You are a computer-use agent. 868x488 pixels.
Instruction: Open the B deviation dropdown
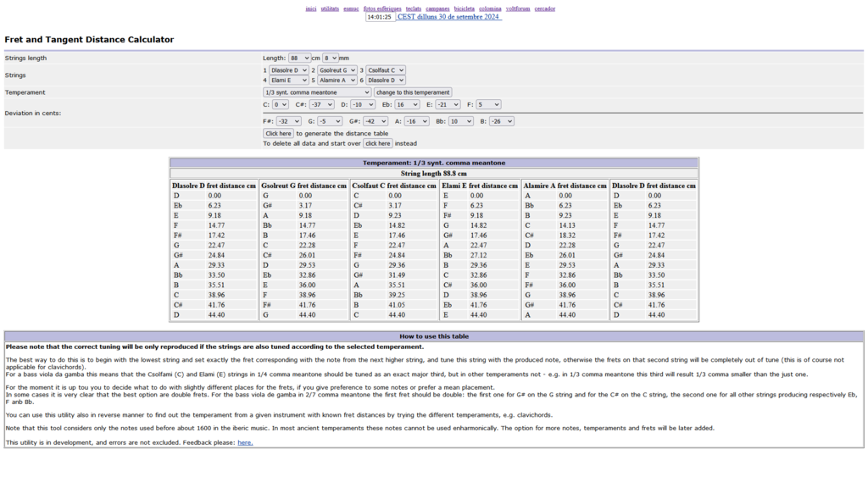coord(502,121)
